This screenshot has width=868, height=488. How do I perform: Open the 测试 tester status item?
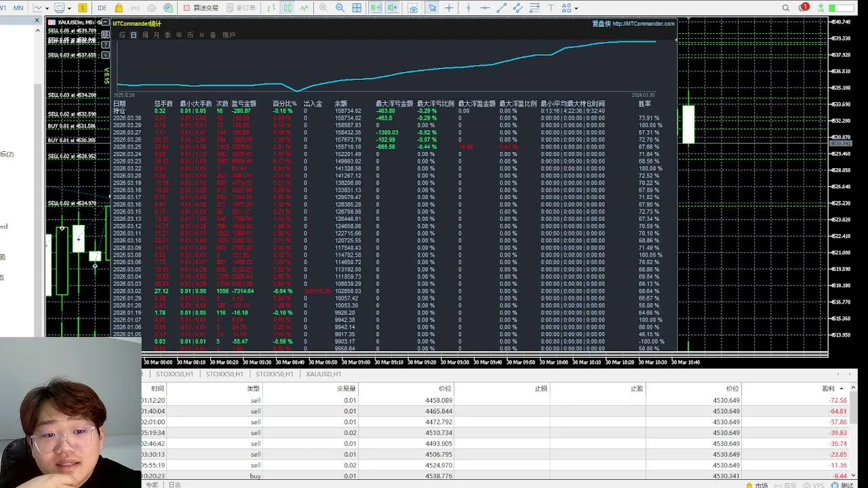pos(842,485)
